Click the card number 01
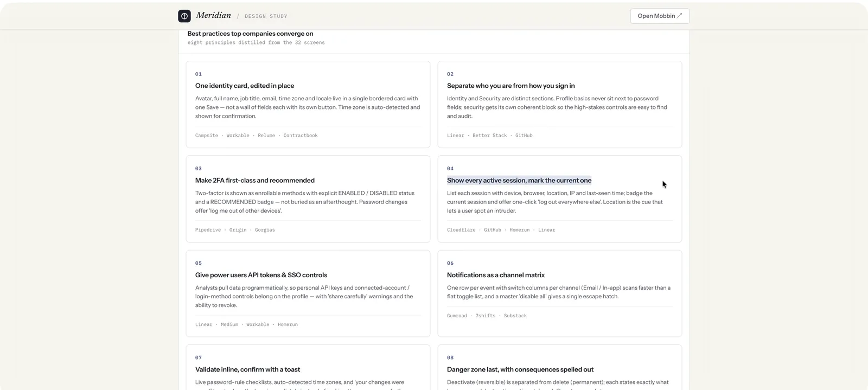868x390 pixels. (x=199, y=74)
